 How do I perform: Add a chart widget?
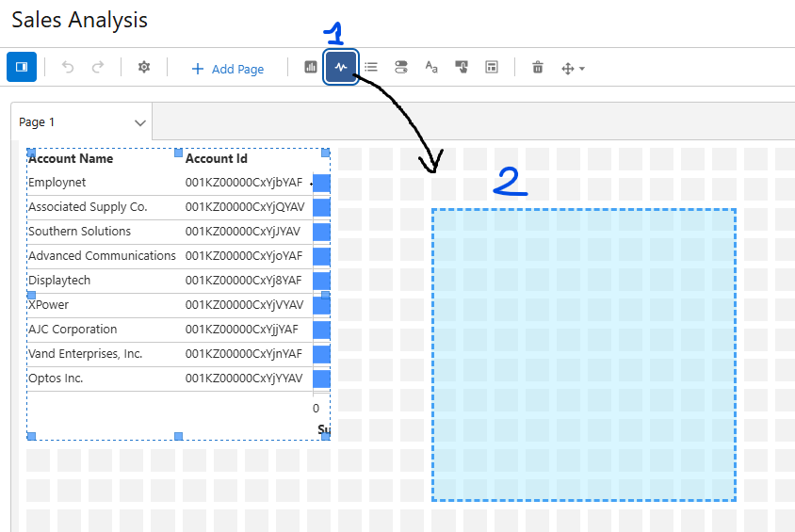[311, 68]
